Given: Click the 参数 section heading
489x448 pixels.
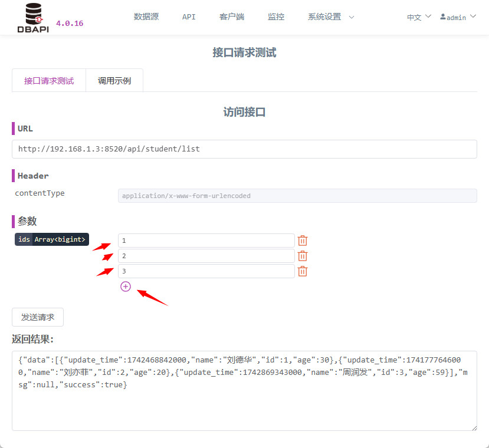Looking at the screenshot, I should pyautogui.click(x=27, y=222).
